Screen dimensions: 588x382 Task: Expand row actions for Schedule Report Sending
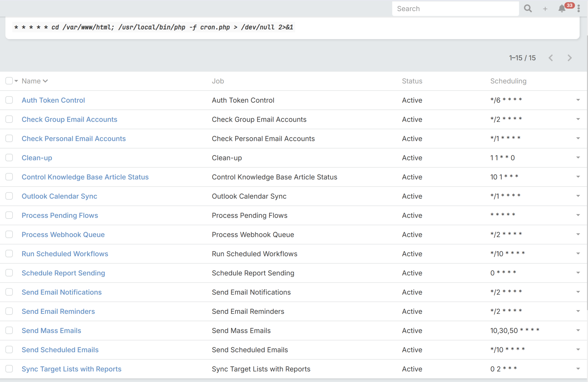tap(578, 273)
